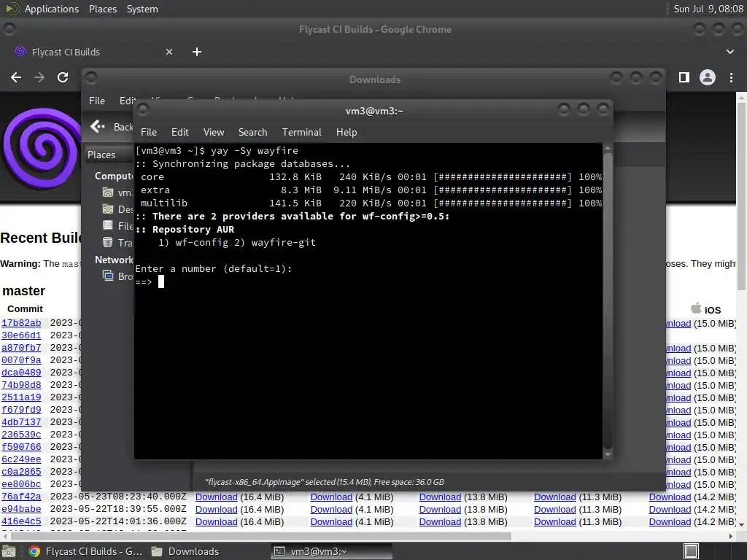
Task: Switch to Downloads taskbar button
Action: [x=186, y=551]
